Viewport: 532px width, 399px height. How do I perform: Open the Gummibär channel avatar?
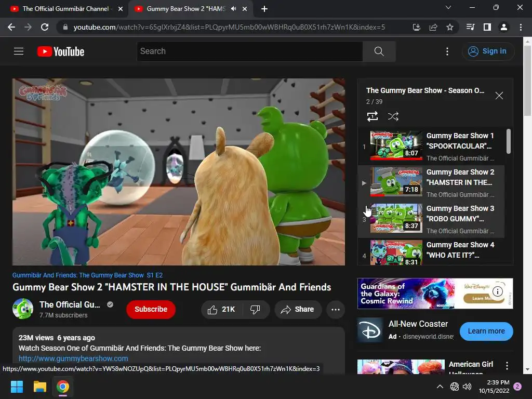[23, 309]
